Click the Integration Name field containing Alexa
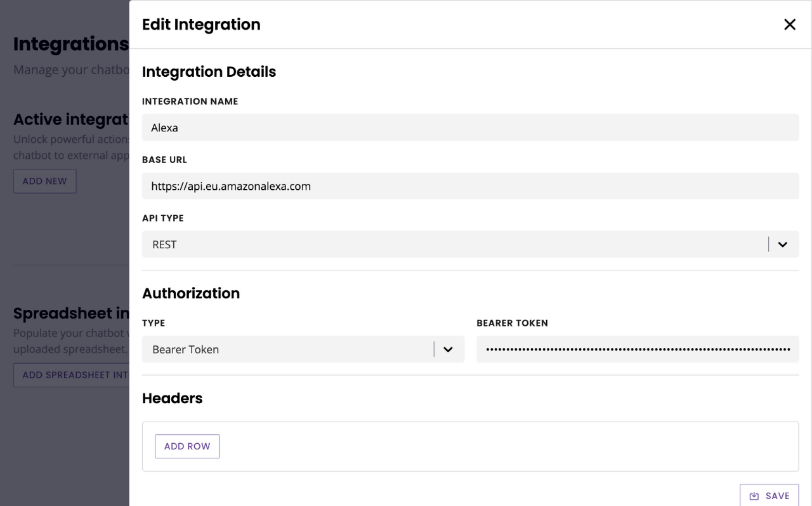 [470, 128]
